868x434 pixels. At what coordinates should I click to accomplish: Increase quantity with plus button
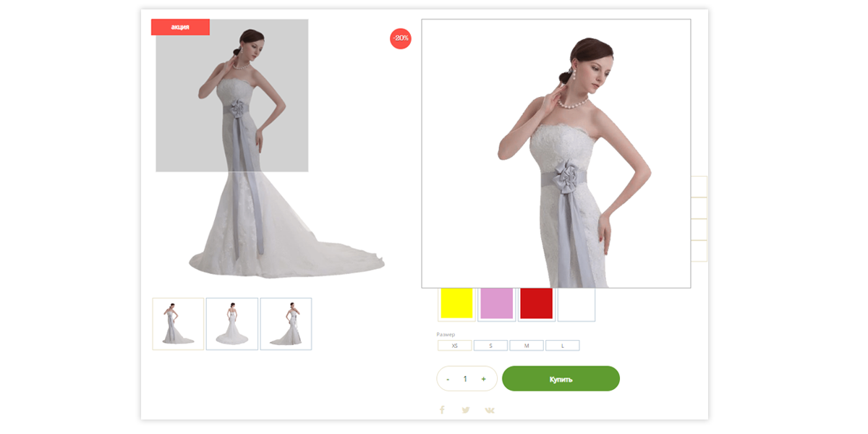[x=483, y=379]
